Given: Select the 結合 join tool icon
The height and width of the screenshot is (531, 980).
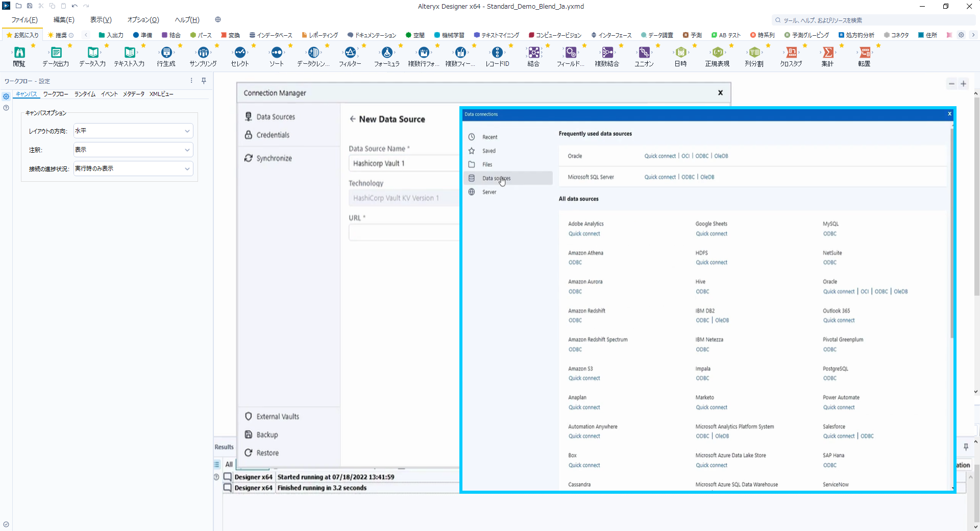Looking at the screenshot, I should pos(534,53).
